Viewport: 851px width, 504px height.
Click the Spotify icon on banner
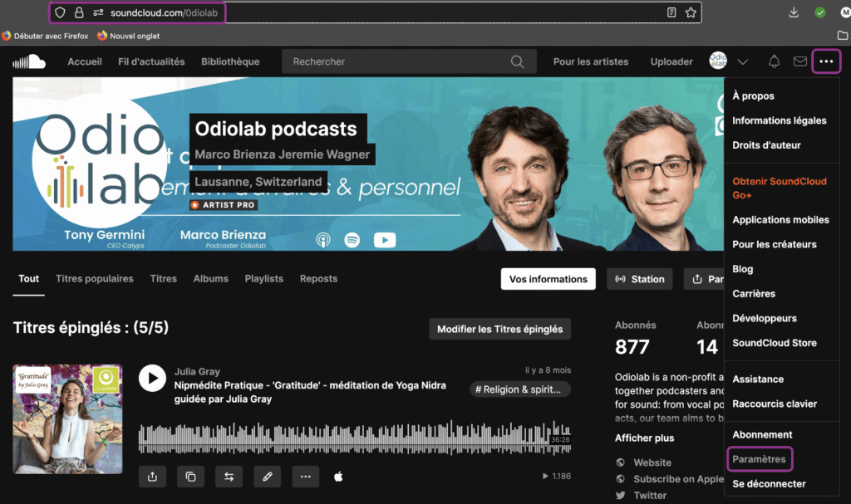(352, 240)
